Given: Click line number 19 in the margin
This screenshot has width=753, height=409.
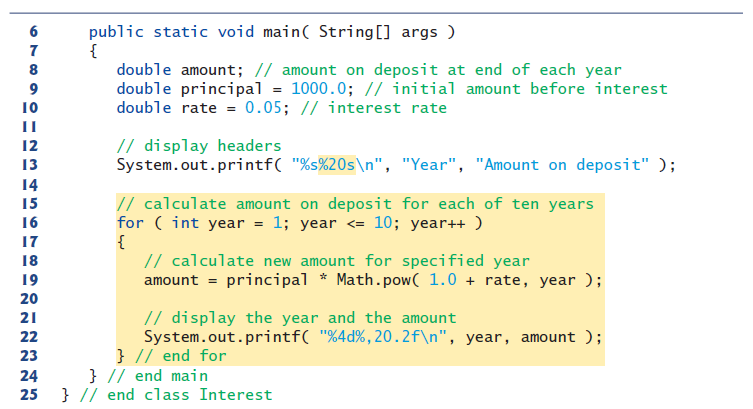Looking at the screenshot, I should click(x=29, y=280).
